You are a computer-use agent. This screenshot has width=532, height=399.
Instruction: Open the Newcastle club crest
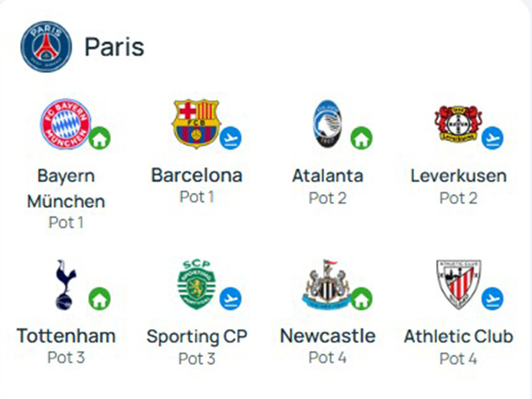click(326, 284)
